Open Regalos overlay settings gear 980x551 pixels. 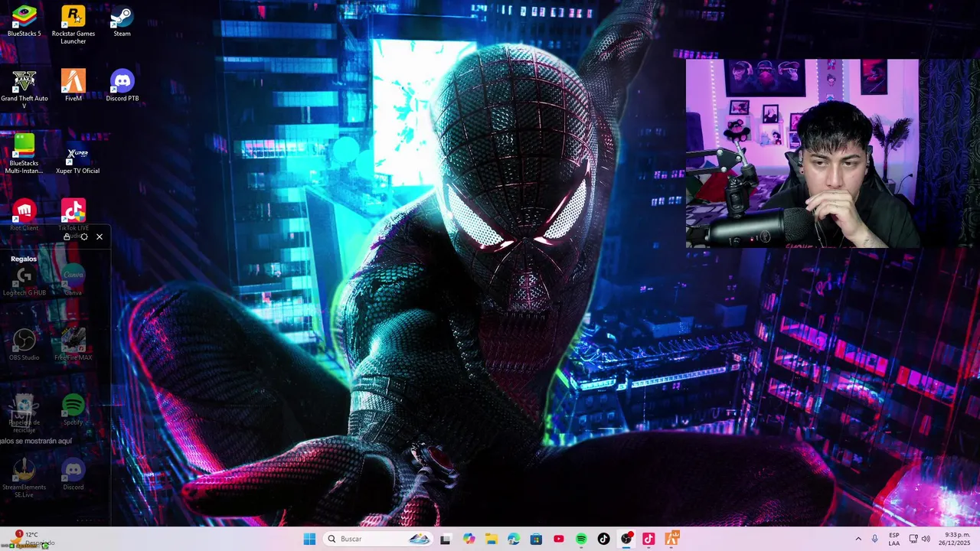(x=83, y=237)
